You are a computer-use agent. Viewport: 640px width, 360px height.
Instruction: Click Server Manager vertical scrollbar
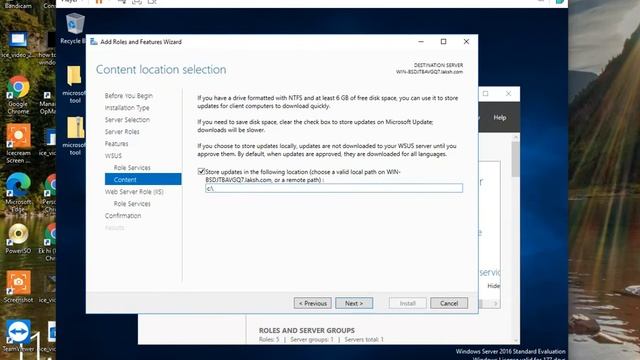pos(516,159)
